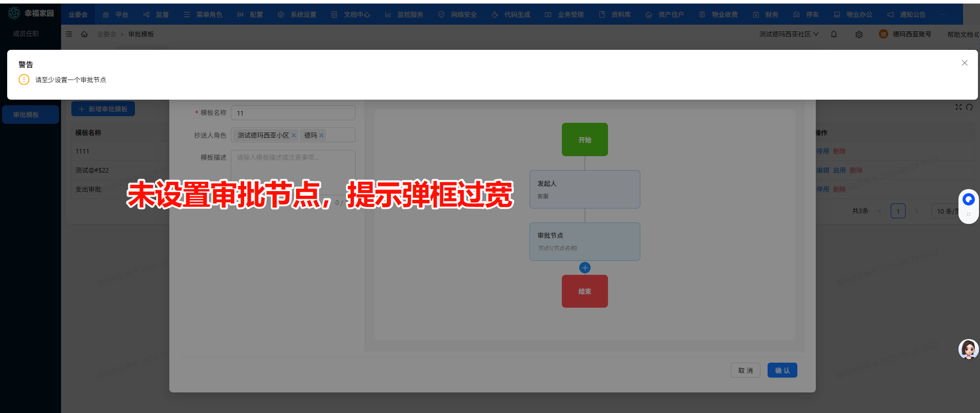Click 停用 in the 1111 row
This screenshot has height=413, width=980.
823,151
